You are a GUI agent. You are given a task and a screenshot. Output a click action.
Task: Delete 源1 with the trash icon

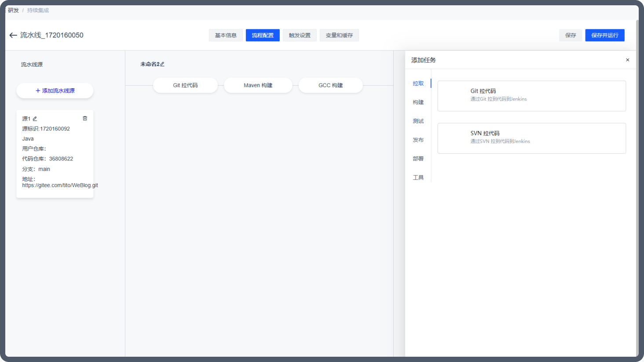click(x=85, y=118)
